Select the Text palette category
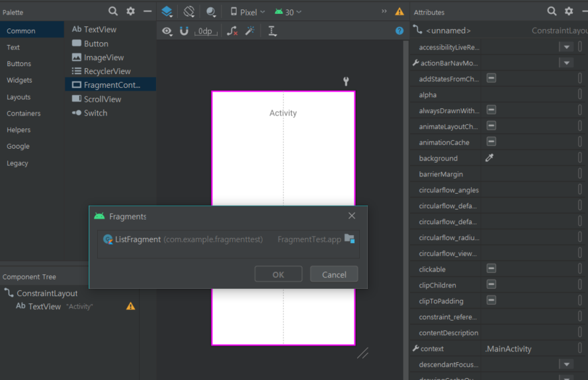 32,47
